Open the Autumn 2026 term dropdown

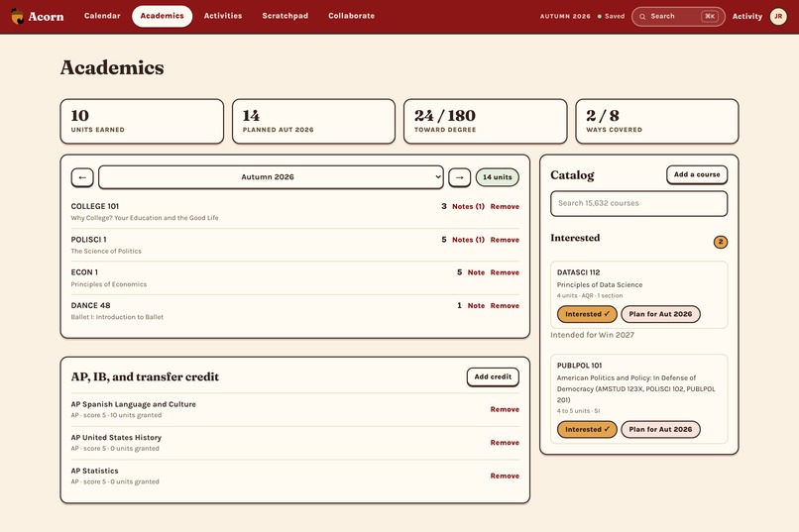click(x=271, y=177)
